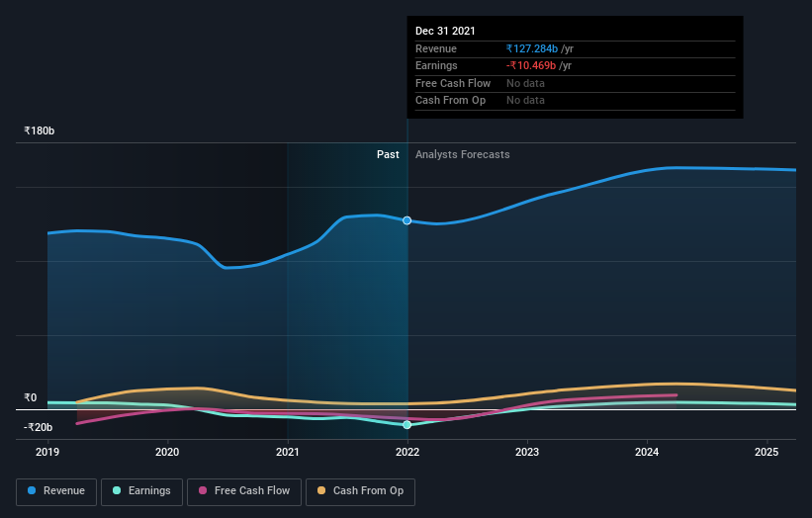Click the 2023 x-axis label
The image size is (812, 518).
pyautogui.click(x=527, y=452)
